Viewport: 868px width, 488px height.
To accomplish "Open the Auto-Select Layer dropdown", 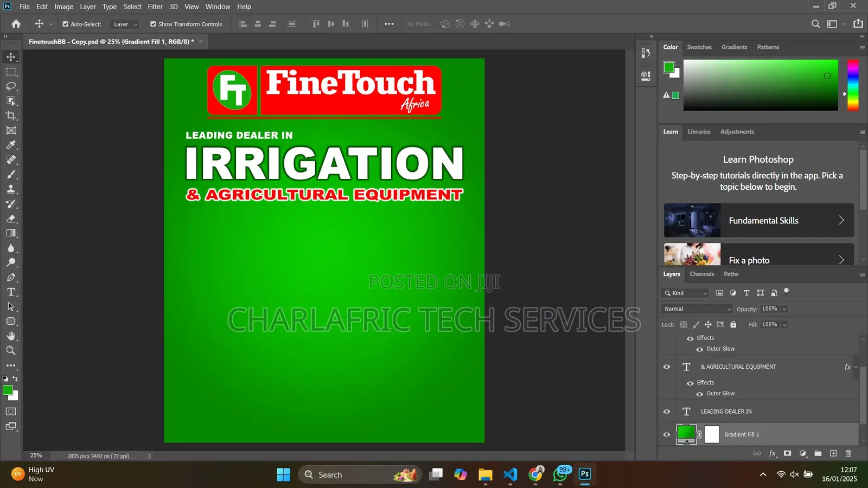I will coord(125,24).
